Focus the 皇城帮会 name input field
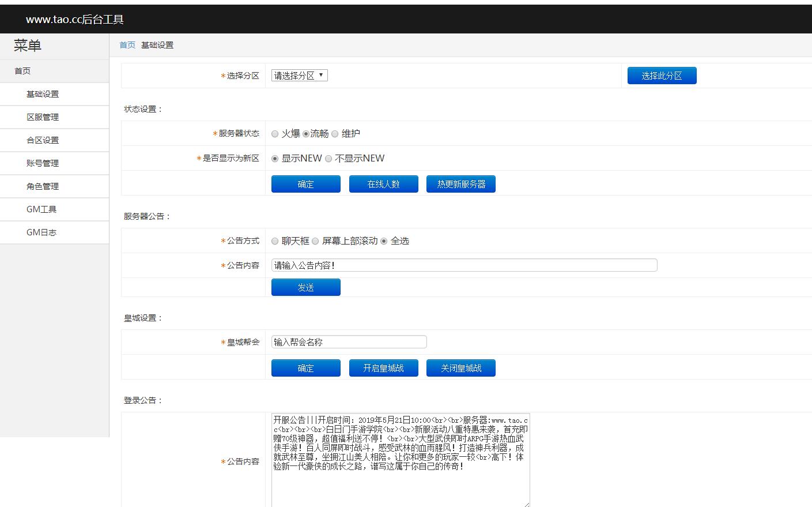This screenshot has width=812, height=507. click(x=349, y=342)
